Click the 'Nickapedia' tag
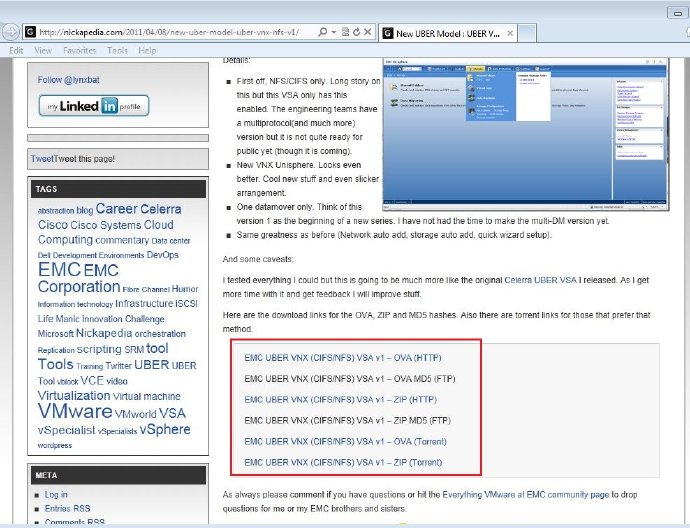 pos(104,333)
